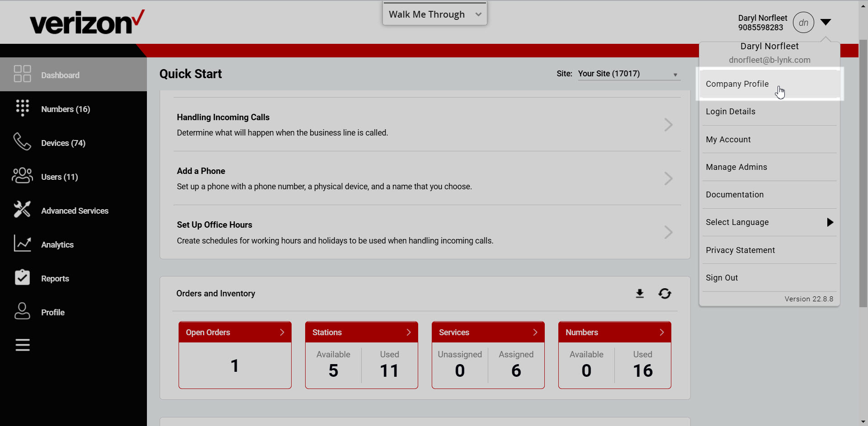868x426 pixels.
Task: Click the Stations card header
Action: tap(362, 332)
